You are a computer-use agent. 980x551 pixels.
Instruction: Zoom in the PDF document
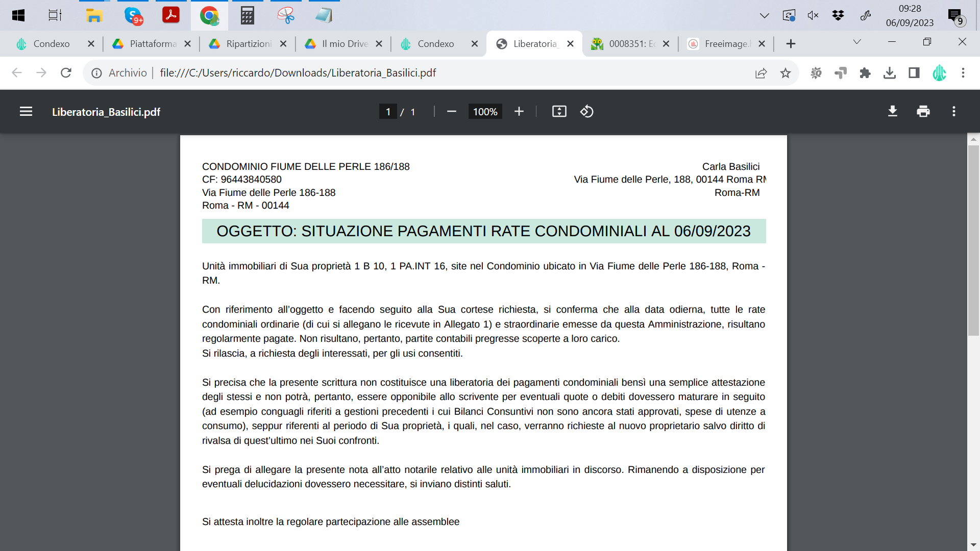519,111
